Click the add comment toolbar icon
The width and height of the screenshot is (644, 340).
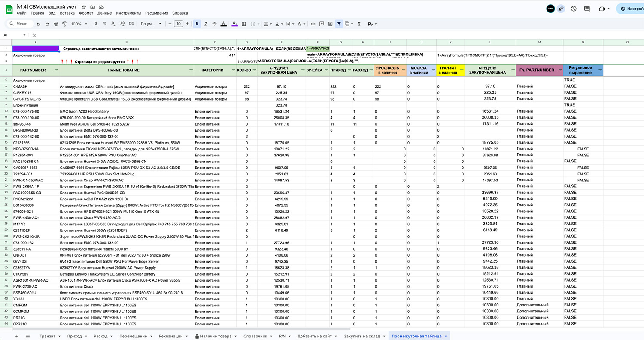point(322,24)
